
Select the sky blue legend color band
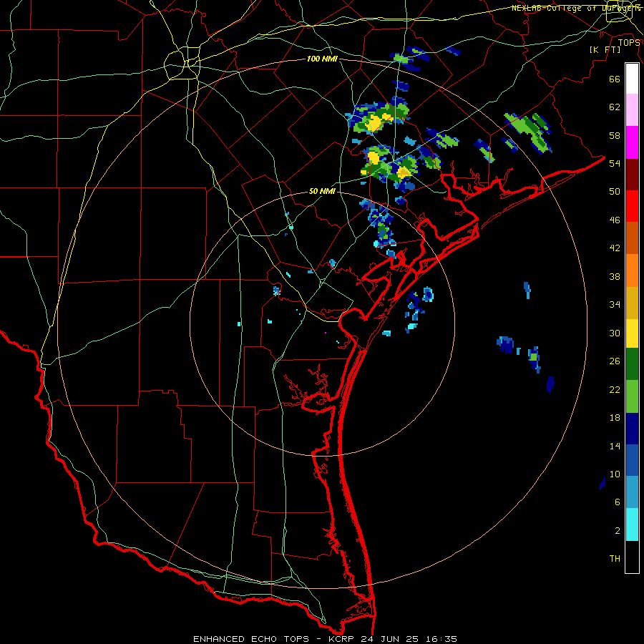(632, 492)
